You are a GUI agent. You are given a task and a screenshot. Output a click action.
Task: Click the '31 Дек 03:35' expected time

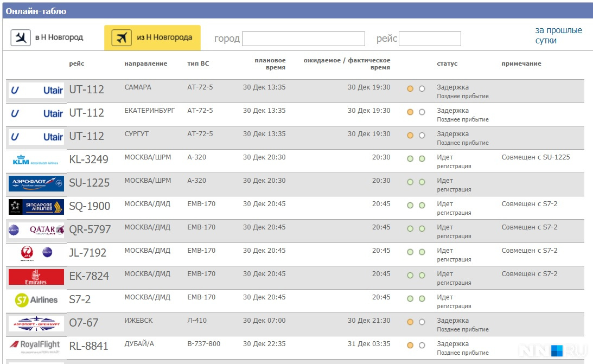coord(369,344)
